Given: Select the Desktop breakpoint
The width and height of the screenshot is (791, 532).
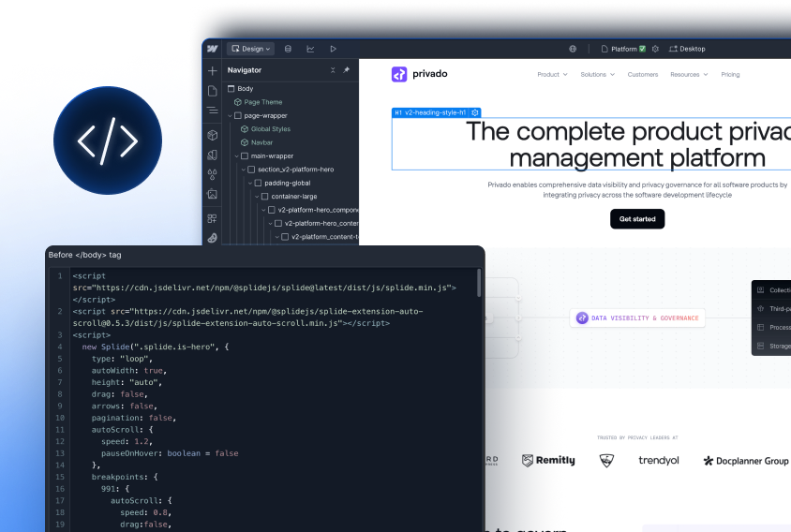Looking at the screenshot, I should (x=687, y=49).
